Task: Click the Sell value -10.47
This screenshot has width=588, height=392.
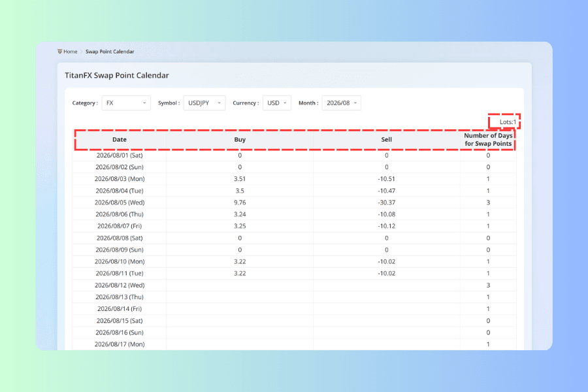Action: coord(386,191)
